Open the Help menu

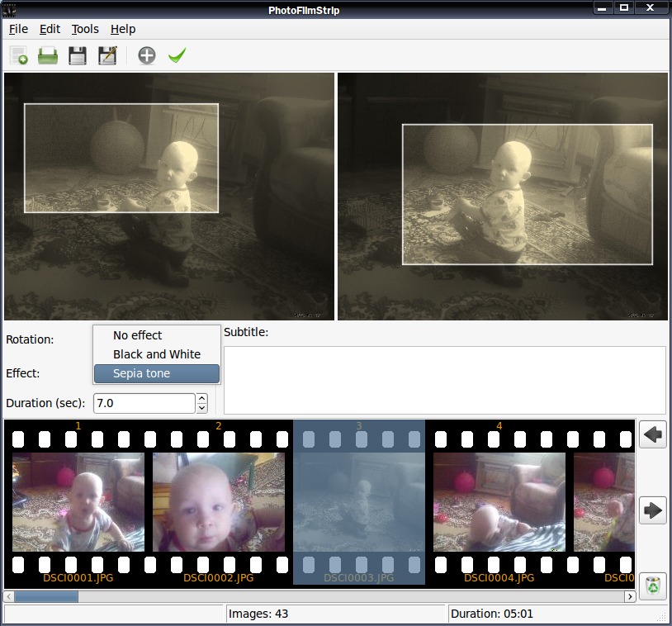123,29
